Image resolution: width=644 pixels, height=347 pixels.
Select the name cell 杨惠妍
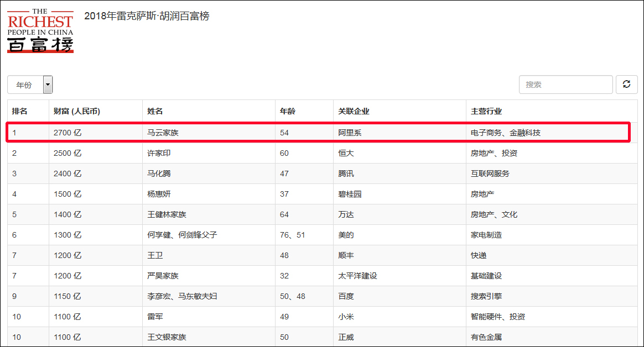pos(159,194)
